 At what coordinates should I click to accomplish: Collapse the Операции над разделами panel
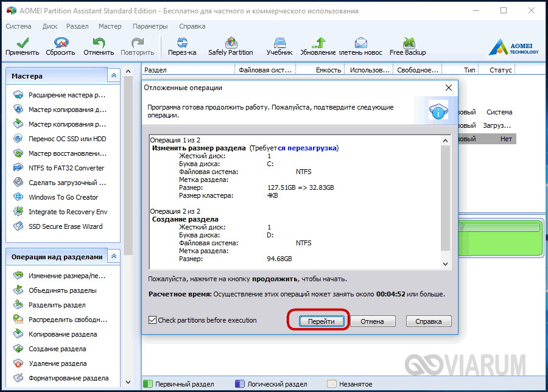coord(113,257)
